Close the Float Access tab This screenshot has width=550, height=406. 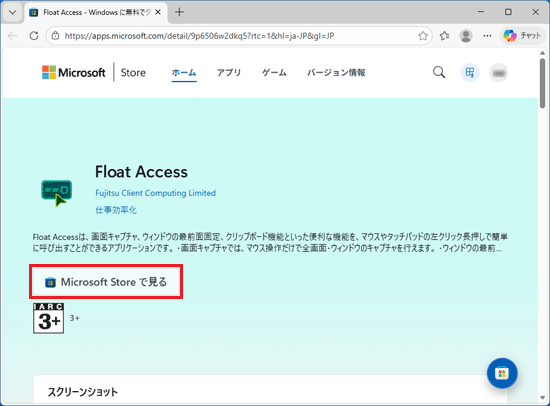[158, 12]
